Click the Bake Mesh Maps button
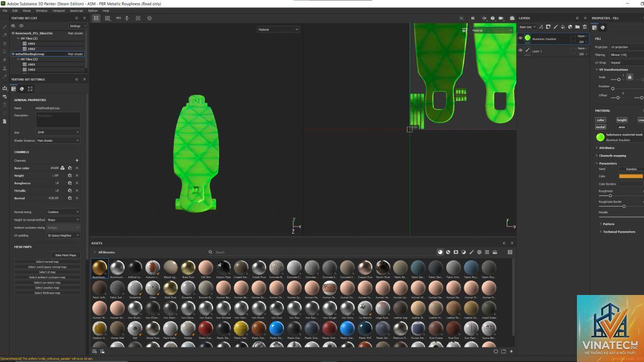Viewport: 644px width, 362px height. [x=65, y=255]
